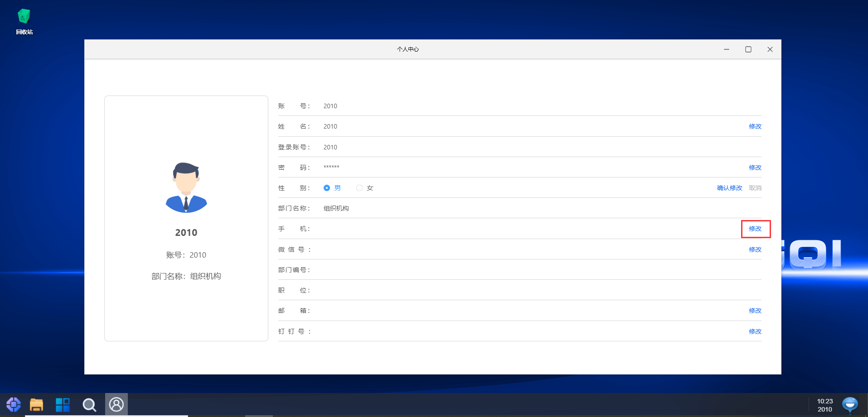Screen dimensions: 868x417
Task: Cancel gender edit with 取消
Action: pos(755,188)
